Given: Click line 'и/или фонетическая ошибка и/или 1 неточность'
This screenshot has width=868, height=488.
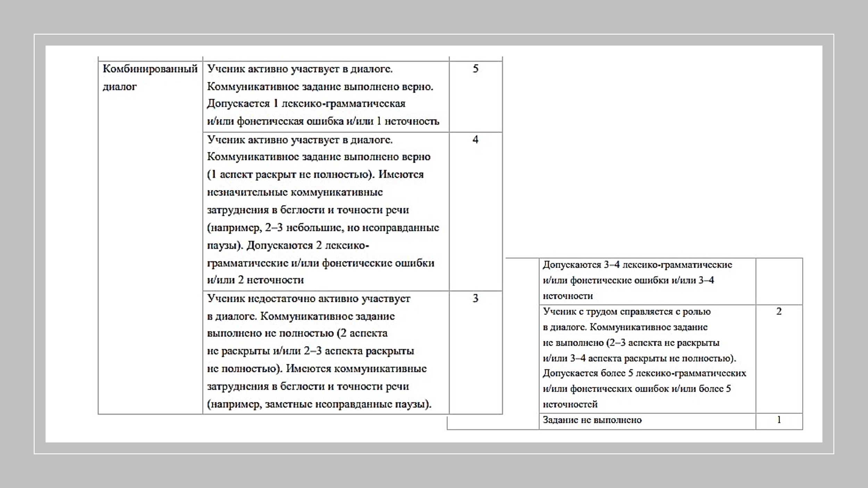Looking at the screenshot, I should click(323, 121).
